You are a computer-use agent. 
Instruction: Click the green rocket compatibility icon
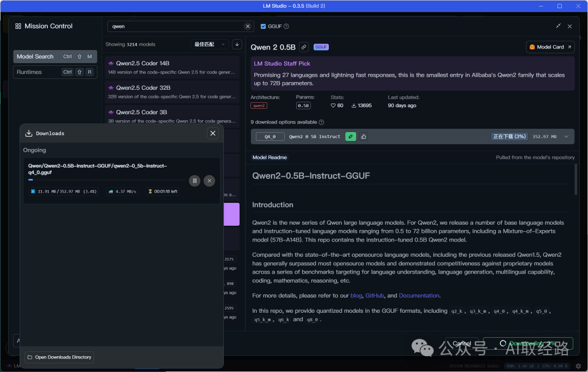coord(351,137)
